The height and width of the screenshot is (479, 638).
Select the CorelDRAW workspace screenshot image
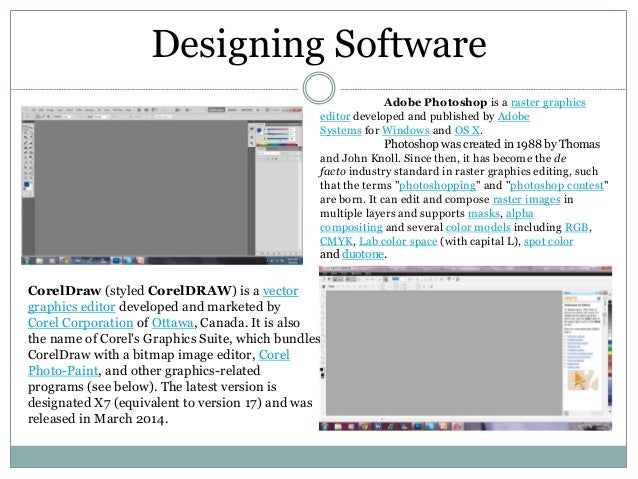(465, 348)
